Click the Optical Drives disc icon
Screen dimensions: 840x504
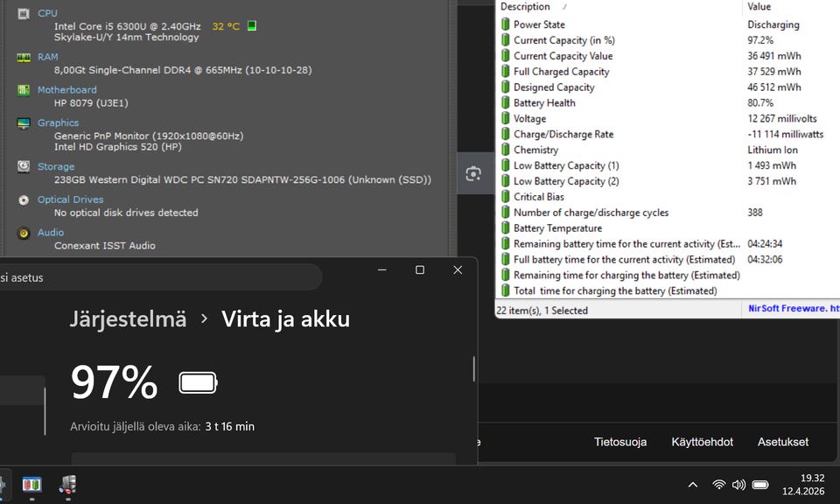(x=24, y=199)
